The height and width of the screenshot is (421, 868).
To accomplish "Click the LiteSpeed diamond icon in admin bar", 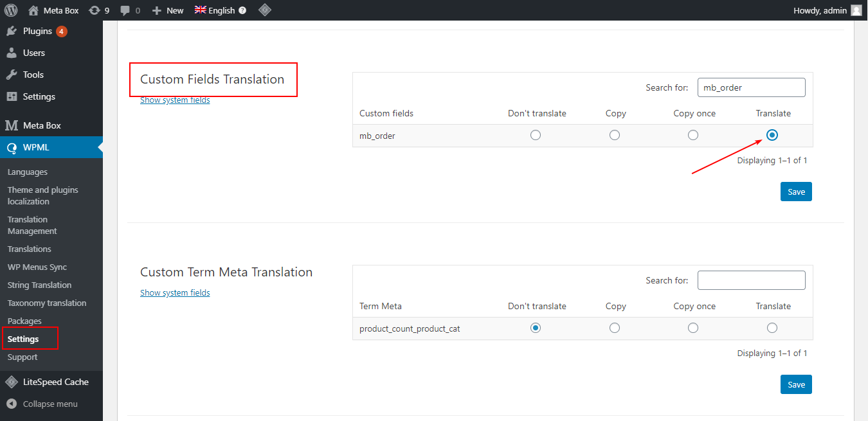I will point(264,10).
